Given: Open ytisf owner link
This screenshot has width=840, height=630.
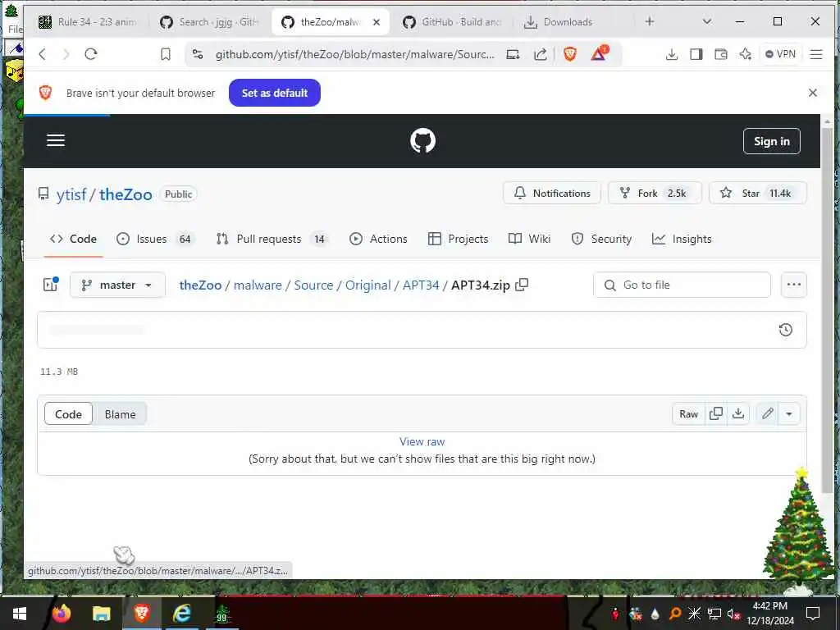Looking at the screenshot, I should click(71, 194).
